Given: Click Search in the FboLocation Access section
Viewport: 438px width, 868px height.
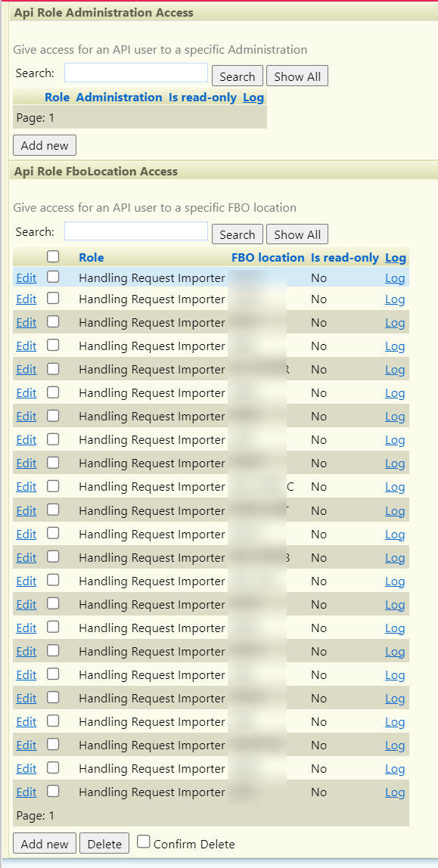Looking at the screenshot, I should click(237, 234).
